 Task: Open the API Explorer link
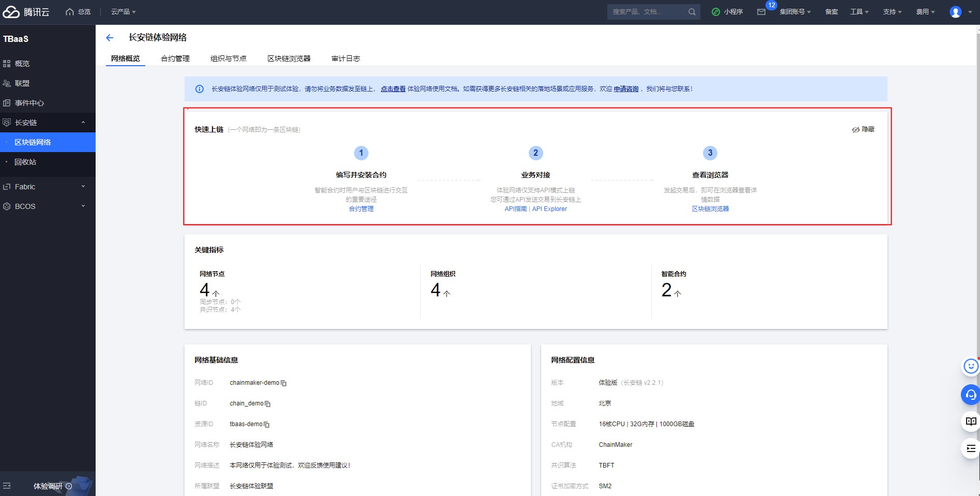pos(549,209)
